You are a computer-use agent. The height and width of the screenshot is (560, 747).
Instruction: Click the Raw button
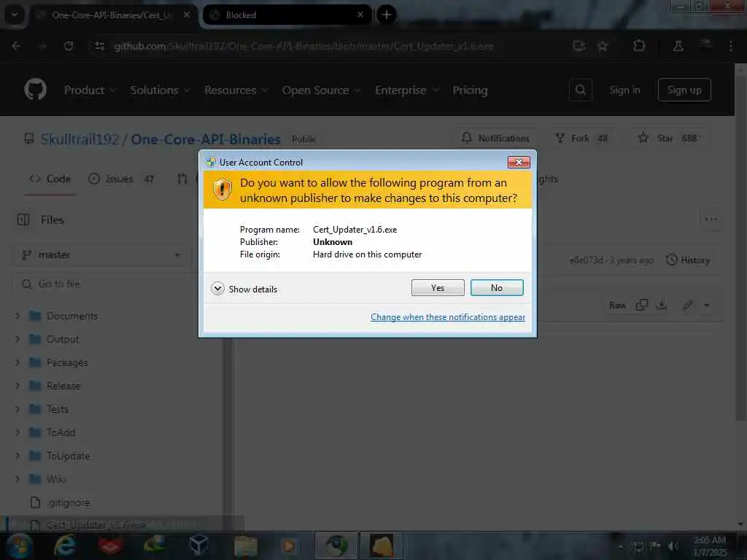click(x=617, y=306)
